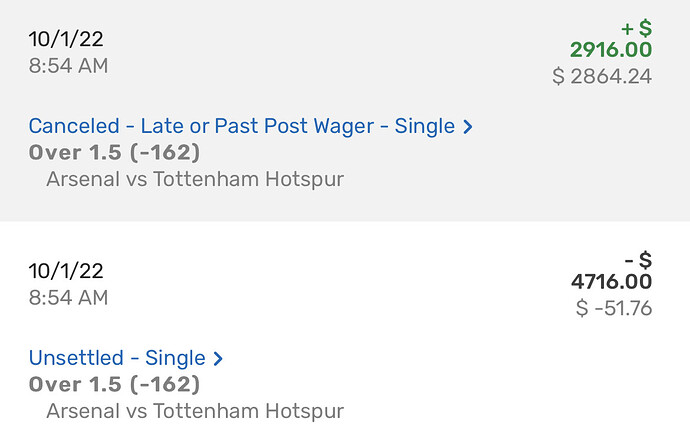Click the 4716.00 debit amount
The height and width of the screenshot is (431, 690).
[x=610, y=282]
